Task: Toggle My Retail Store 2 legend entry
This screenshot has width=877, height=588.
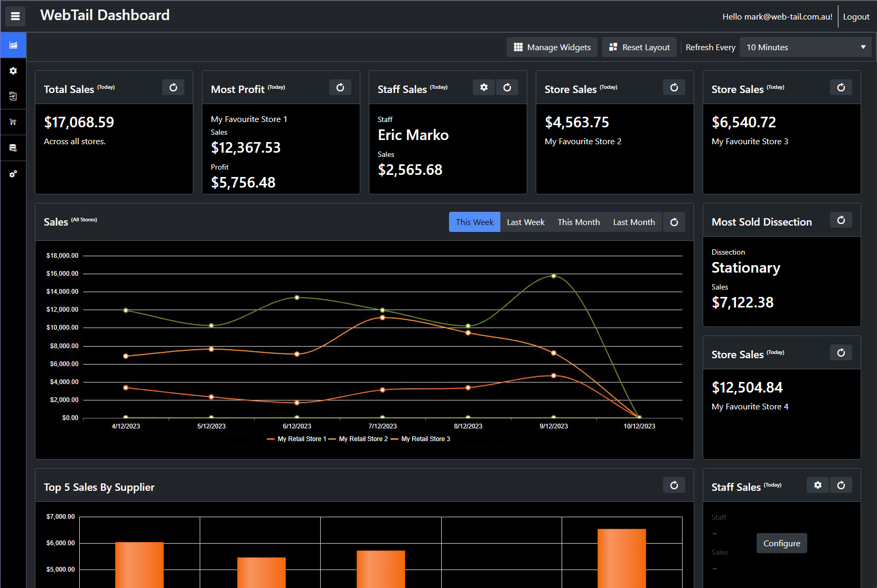Action: [358, 439]
